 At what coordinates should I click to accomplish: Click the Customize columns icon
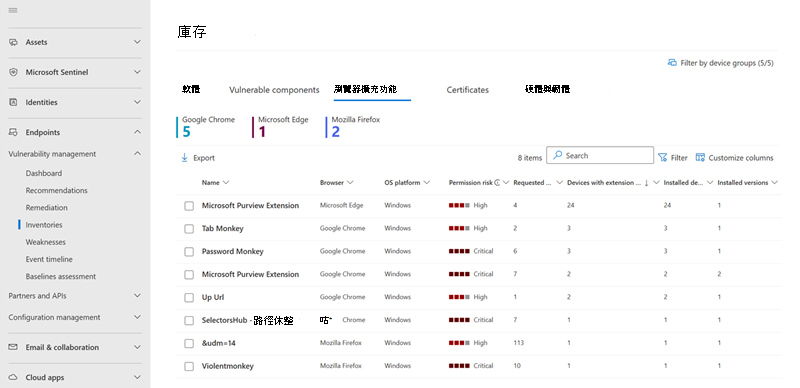coord(700,158)
